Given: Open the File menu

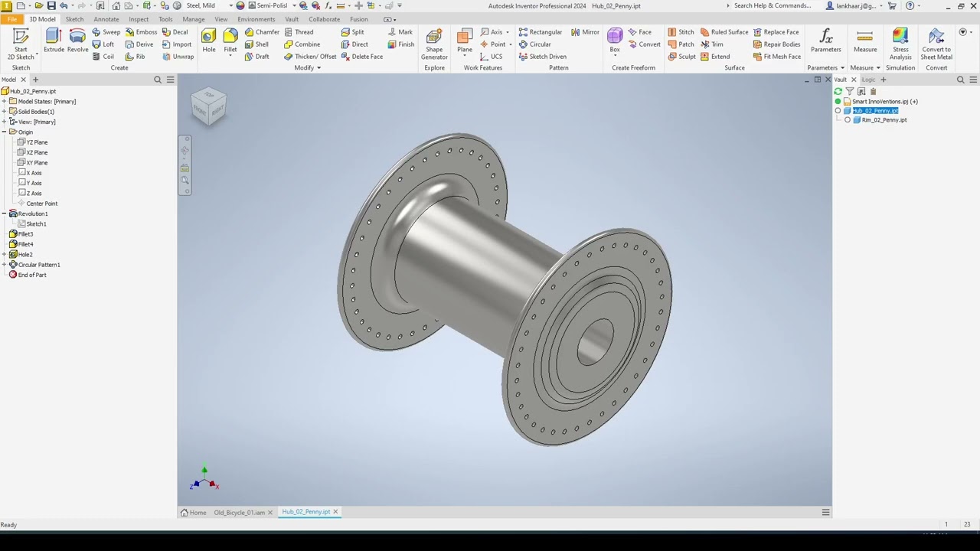Looking at the screenshot, I should pyautogui.click(x=11, y=19).
